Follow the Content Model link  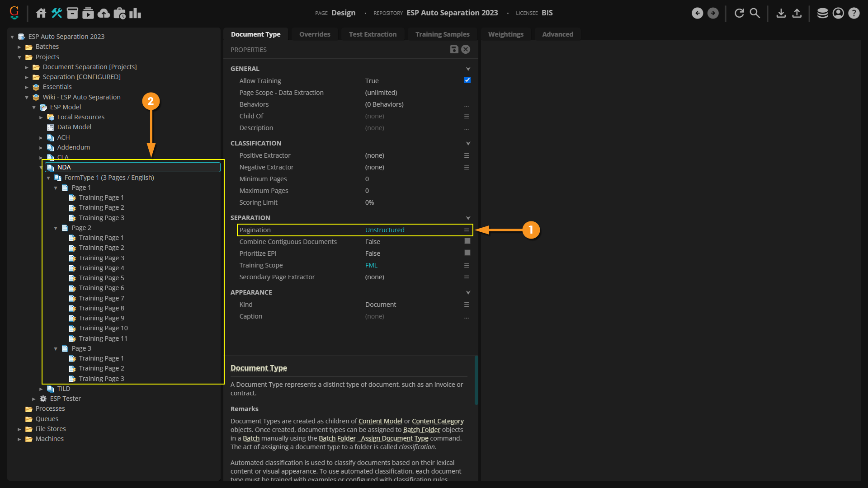pos(380,421)
